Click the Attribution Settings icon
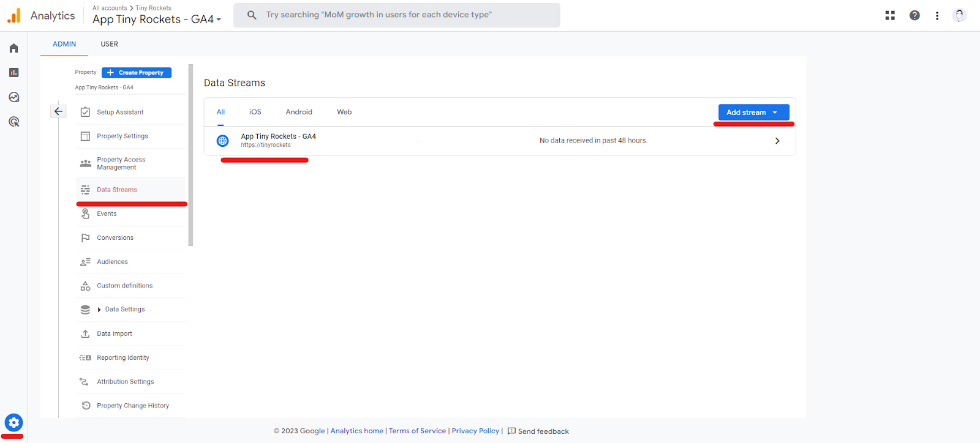Image resolution: width=980 pixels, height=443 pixels. 85,382
